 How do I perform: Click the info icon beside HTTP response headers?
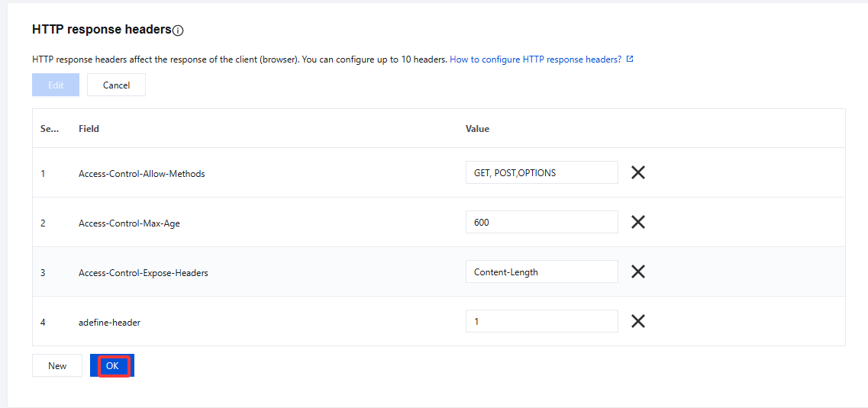click(x=178, y=31)
